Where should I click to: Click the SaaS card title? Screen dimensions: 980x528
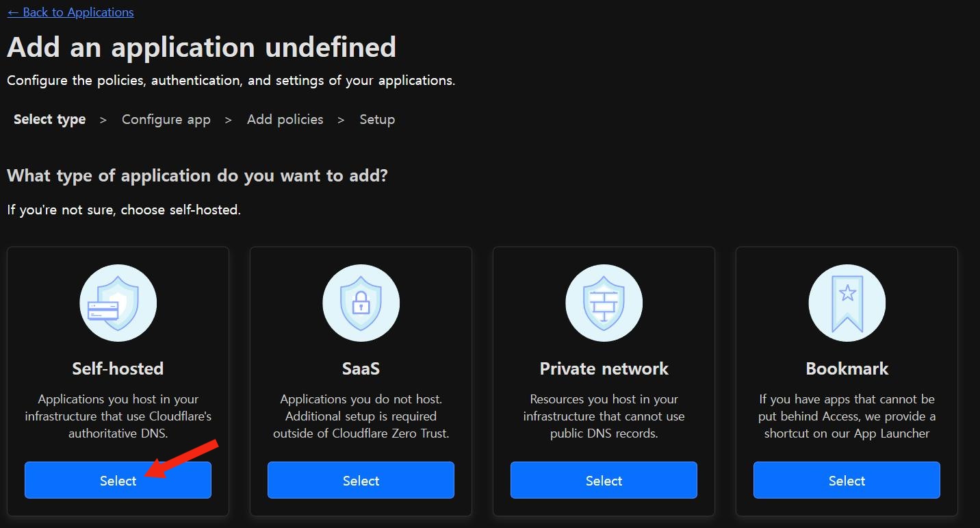pyautogui.click(x=361, y=368)
